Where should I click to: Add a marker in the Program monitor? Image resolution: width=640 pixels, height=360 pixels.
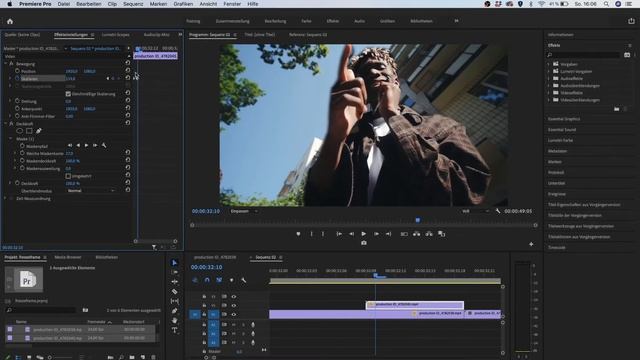(298, 234)
